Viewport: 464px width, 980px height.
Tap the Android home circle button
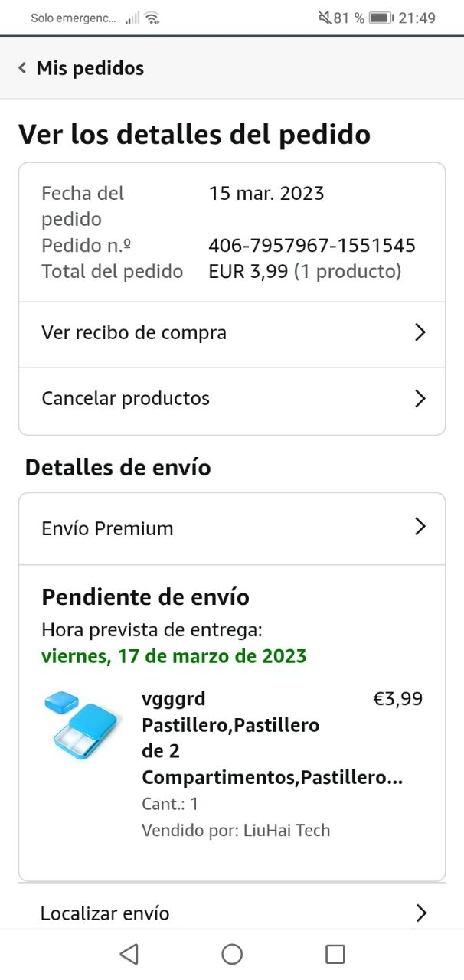click(232, 954)
